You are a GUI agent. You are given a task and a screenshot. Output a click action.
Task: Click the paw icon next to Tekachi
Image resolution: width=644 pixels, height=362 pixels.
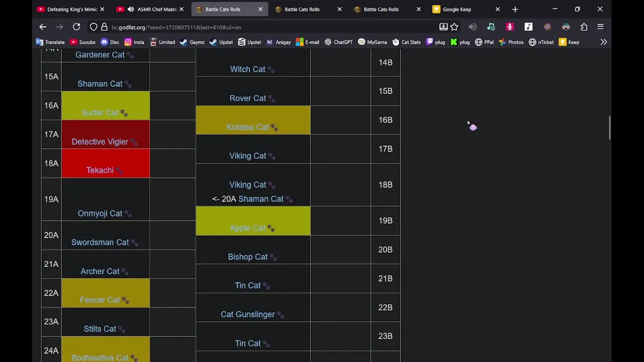[x=119, y=171]
